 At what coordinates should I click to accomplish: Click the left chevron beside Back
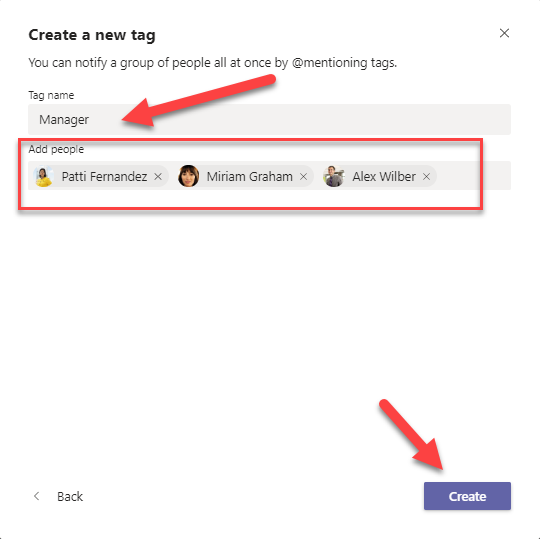pyautogui.click(x=37, y=496)
